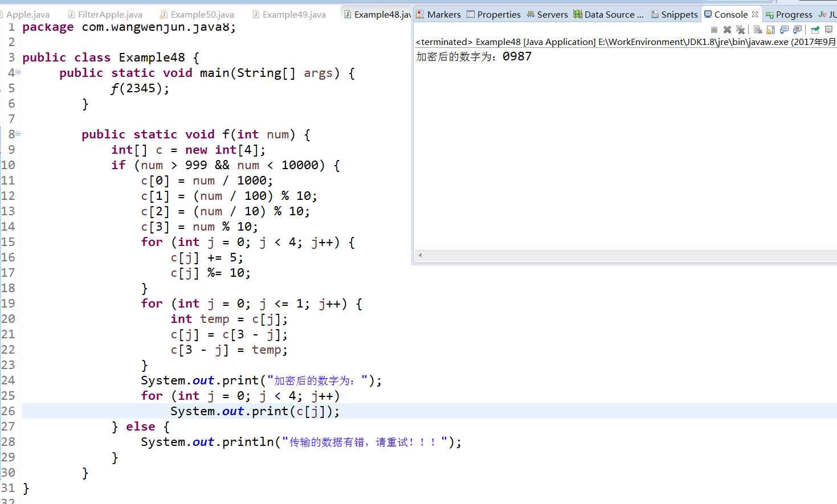
Task: Switch to Example50.java tab
Action: click(198, 14)
